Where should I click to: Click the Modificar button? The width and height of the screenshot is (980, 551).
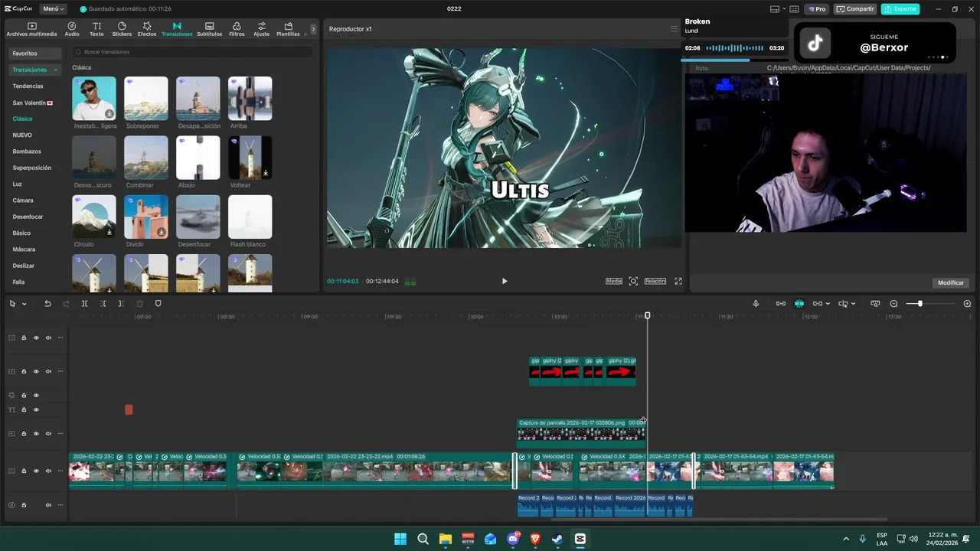click(951, 282)
